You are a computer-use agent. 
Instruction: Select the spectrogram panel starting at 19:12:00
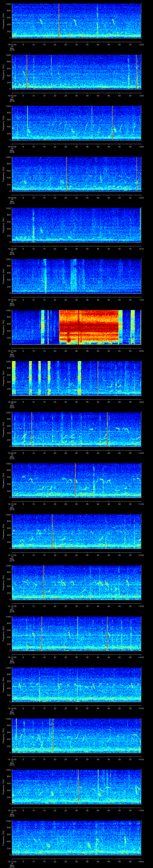pyautogui.click(x=76, y=582)
